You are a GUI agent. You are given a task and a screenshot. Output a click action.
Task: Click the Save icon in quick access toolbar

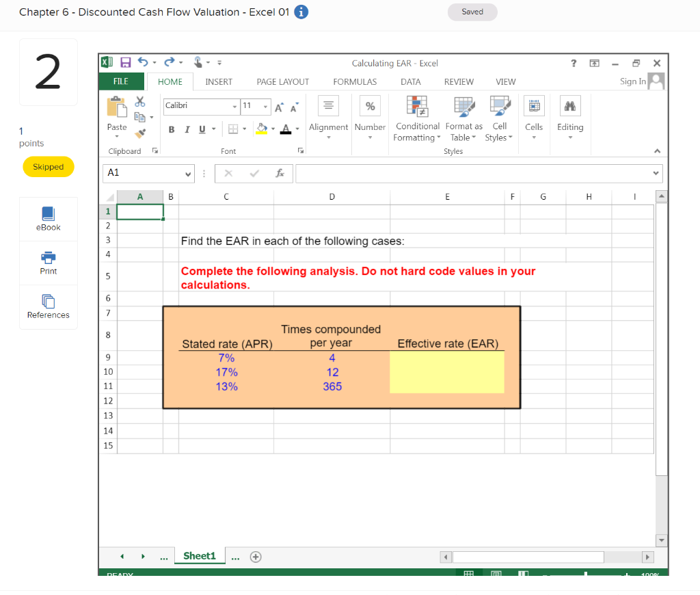point(126,62)
